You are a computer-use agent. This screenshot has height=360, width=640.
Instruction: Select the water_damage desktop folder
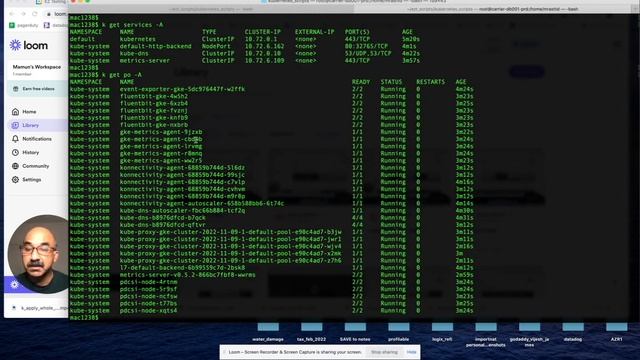click(268, 331)
